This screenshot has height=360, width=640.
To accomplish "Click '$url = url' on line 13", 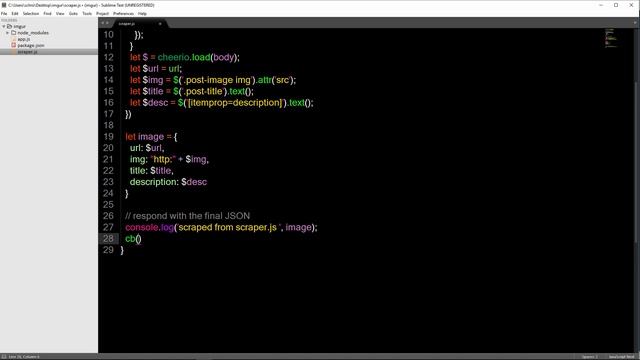I will [x=161, y=69].
